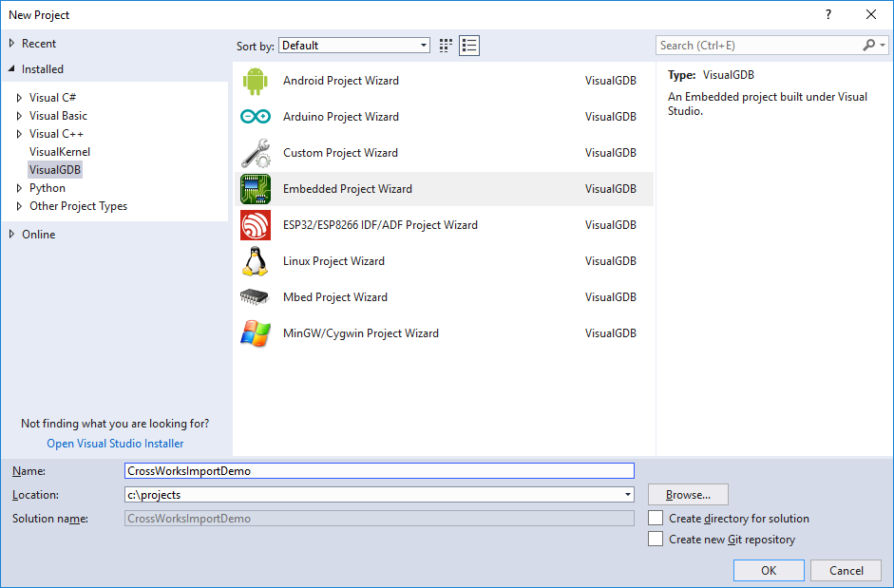Select the Python category label

point(48,188)
